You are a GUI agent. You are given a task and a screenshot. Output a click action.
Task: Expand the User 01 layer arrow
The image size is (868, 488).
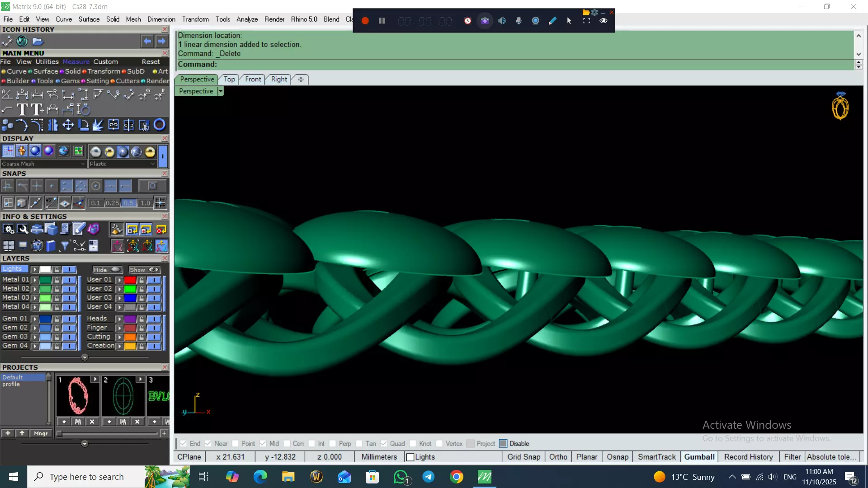pyautogui.click(x=120, y=280)
